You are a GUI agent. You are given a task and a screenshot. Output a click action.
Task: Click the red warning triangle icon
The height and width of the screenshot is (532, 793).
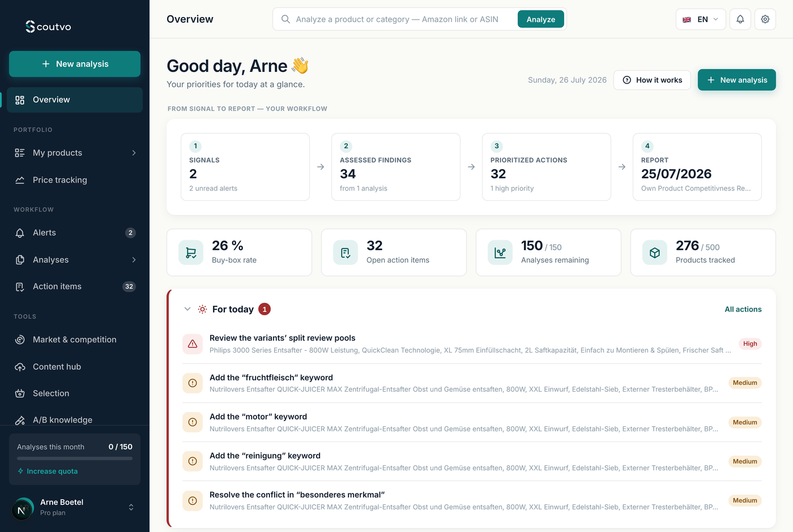pos(193,344)
